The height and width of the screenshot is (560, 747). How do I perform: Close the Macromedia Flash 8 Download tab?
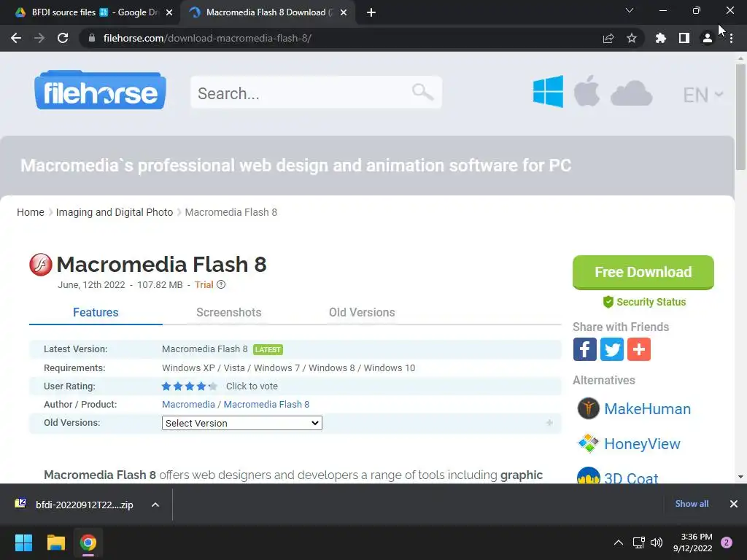click(344, 13)
